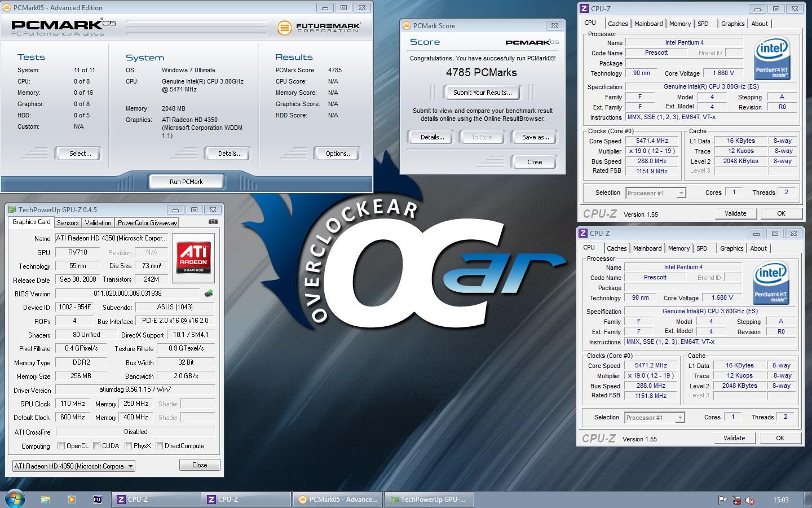Screen dimensions: 812x508
Task: Click OK in lower CPU-Z window
Action: (780, 438)
